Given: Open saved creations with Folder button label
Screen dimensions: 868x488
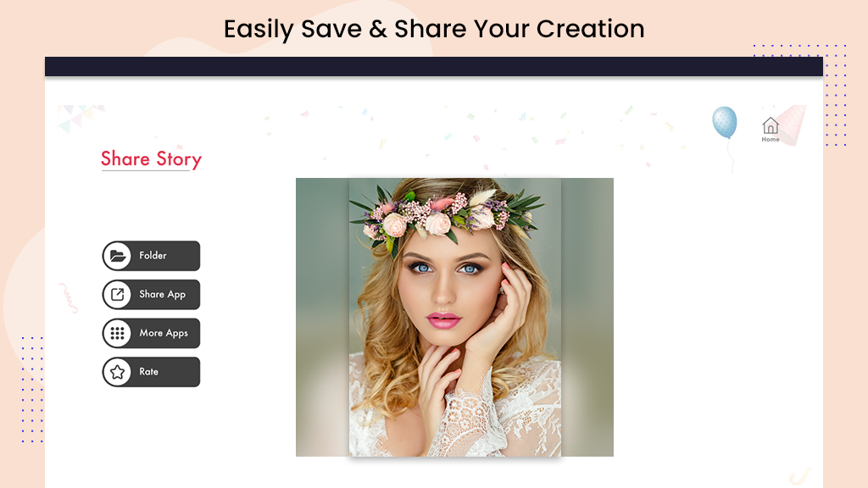Looking at the screenshot, I should pos(153,256).
